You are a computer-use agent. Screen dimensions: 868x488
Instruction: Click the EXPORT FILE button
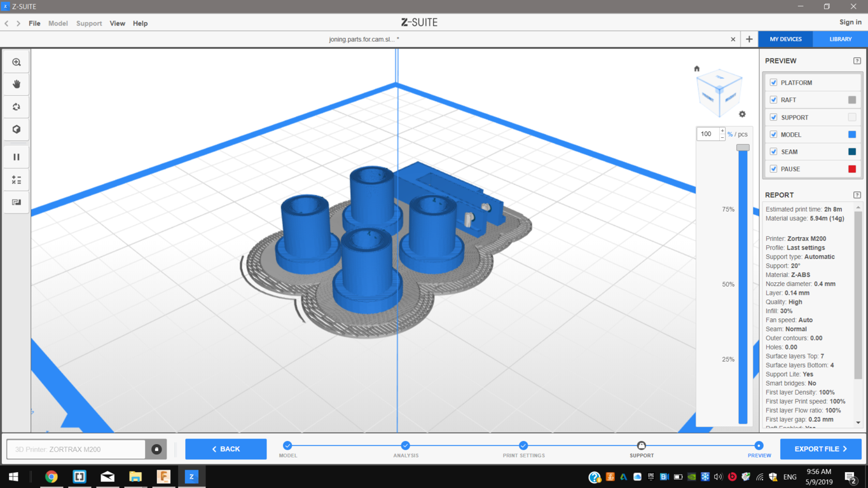click(821, 449)
